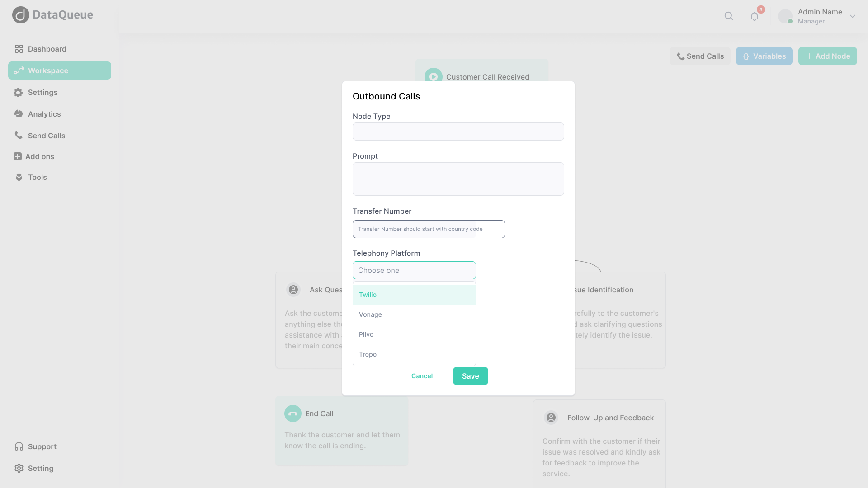Click the DataQueue logo icon
This screenshot has width=868, height=488.
coord(21,15)
